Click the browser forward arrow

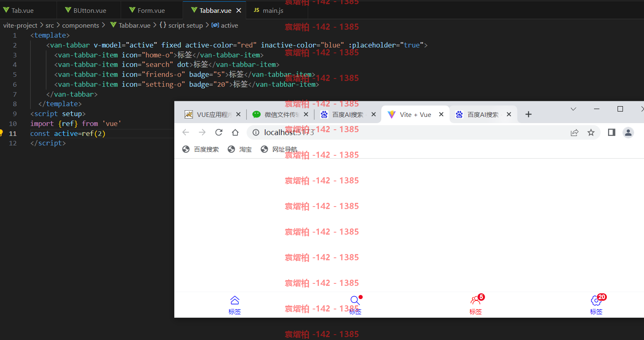[202, 132]
